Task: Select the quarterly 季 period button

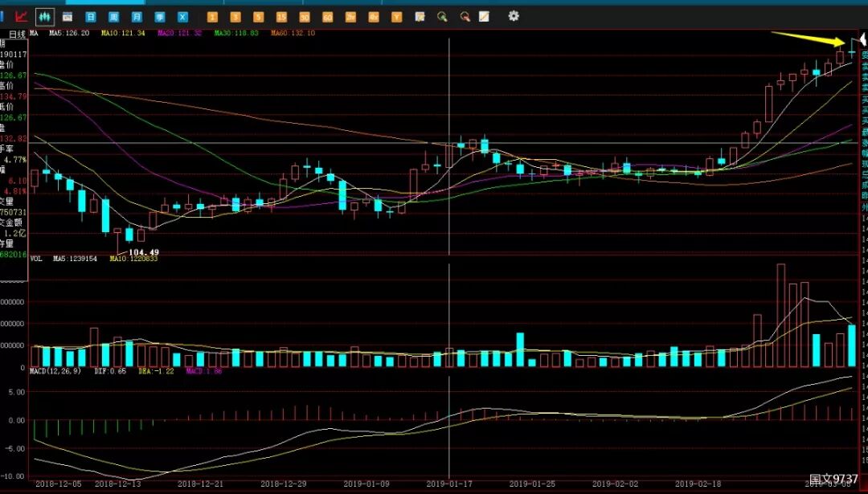Action: point(160,17)
